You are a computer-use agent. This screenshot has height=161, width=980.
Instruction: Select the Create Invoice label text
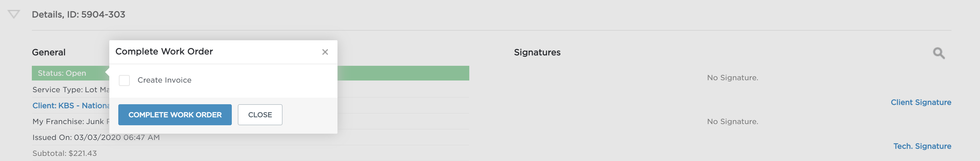click(x=164, y=80)
